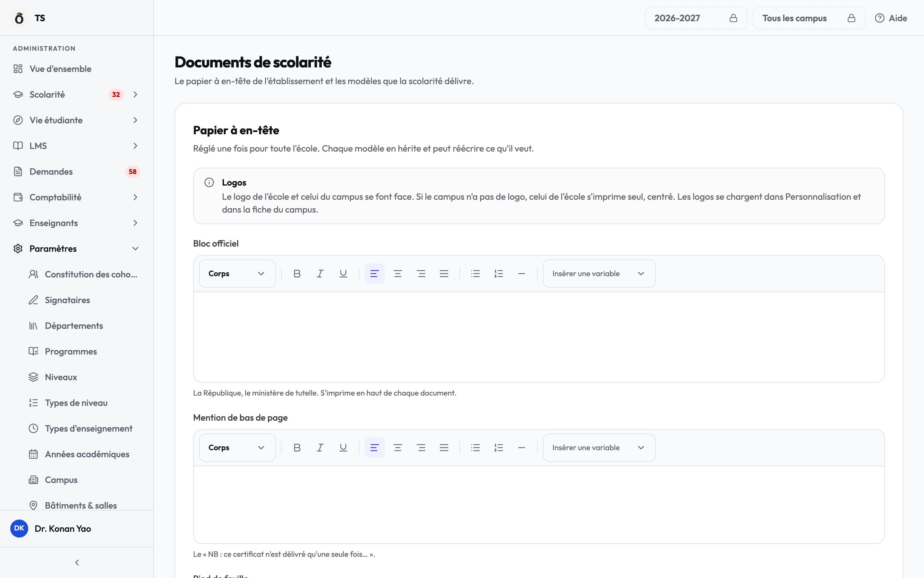Center align text in Bloc officiel editor
This screenshot has width=924, height=578.
[398, 274]
